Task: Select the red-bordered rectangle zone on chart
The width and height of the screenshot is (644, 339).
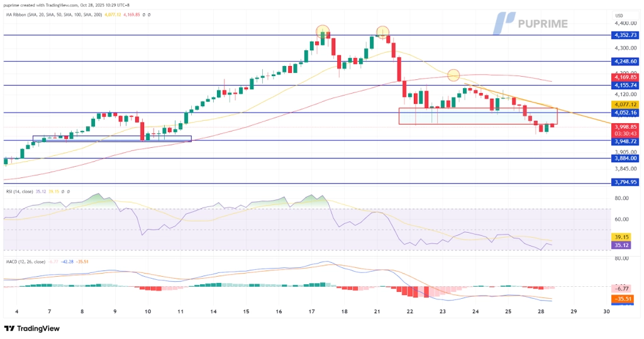Action: coord(477,116)
